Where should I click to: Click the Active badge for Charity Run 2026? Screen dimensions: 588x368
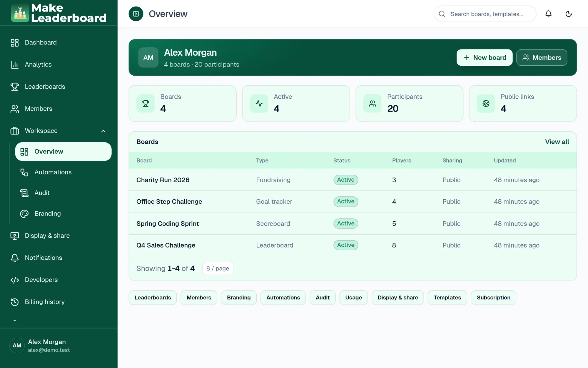(x=346, y=180)
